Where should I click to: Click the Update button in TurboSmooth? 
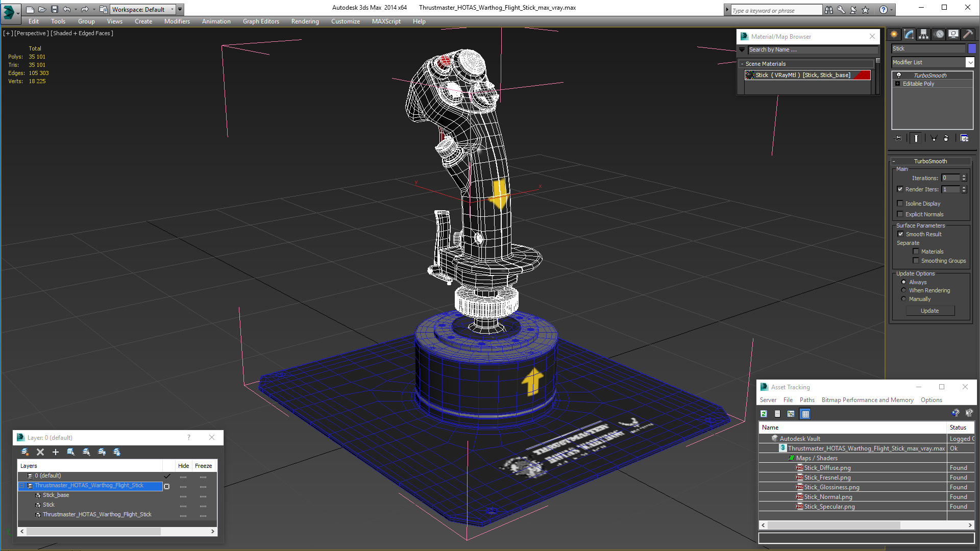pos(929,311)
